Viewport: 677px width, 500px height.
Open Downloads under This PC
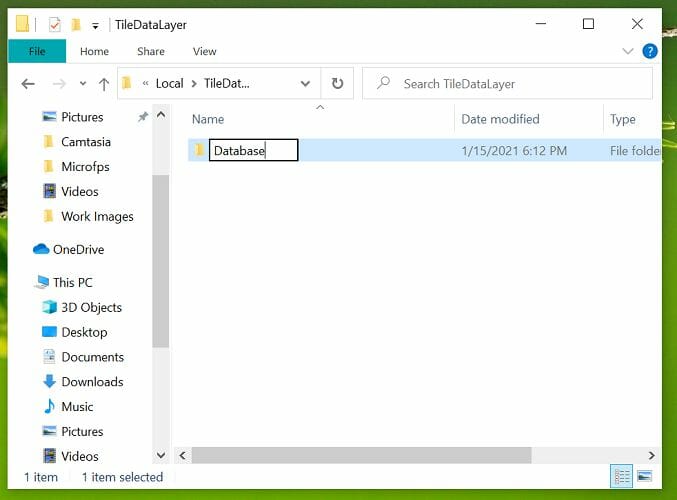[x=92, y=382]
